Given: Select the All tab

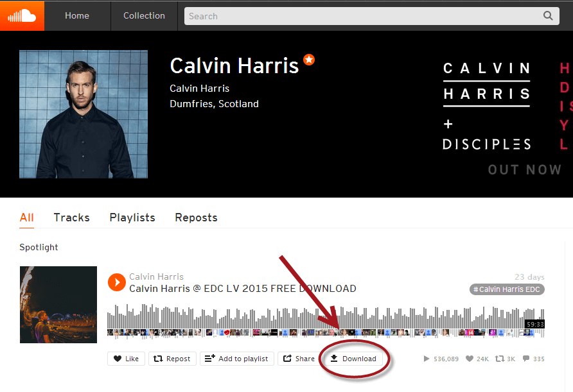Looking at the screenshot, I should point(27,217).
